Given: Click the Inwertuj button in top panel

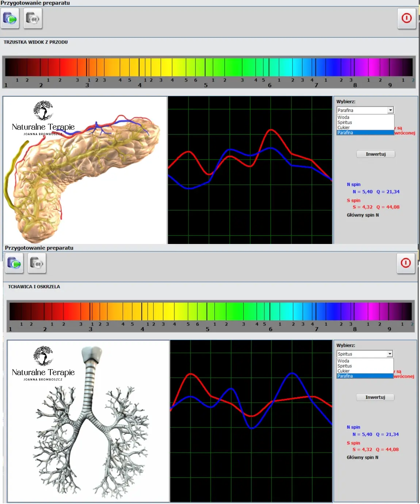Looking at the screenshot, I should point(376,154).
